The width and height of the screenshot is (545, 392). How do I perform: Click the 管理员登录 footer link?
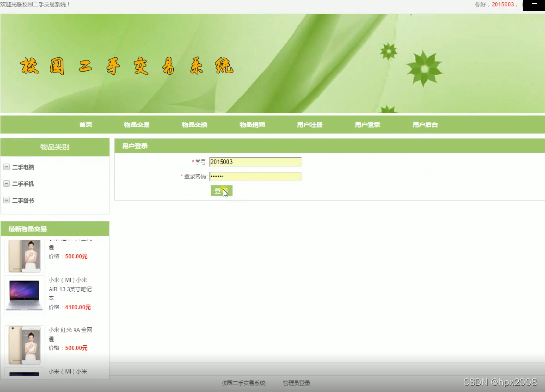[297, 383]
